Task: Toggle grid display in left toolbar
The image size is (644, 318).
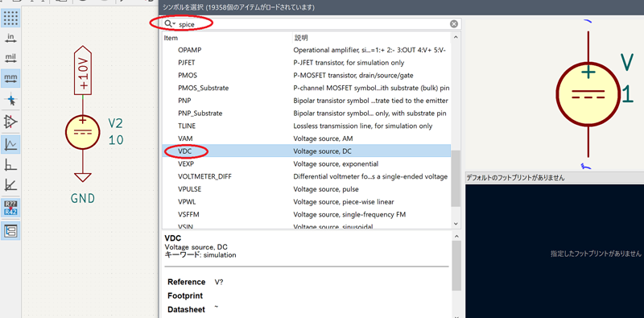Action: pos(11,18)
